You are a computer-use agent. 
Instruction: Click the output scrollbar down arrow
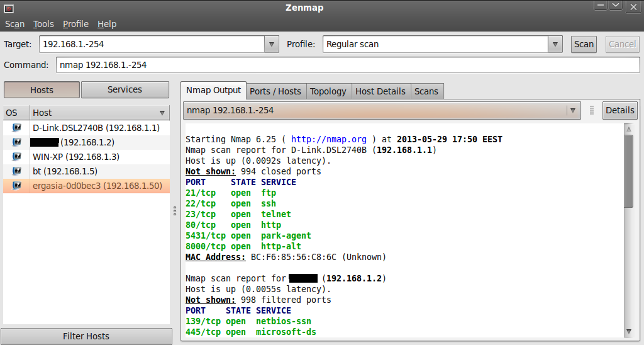click(628, 331)
